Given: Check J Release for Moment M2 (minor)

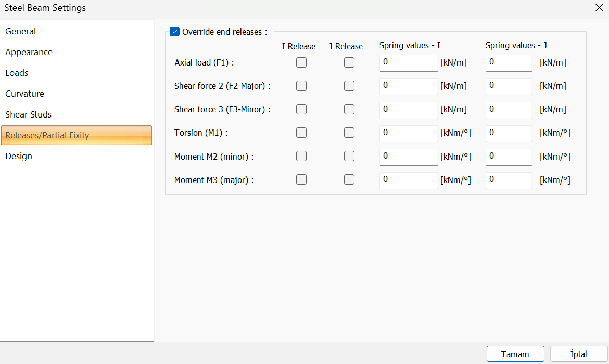Looking at the screenshot, I should [349, 156].
